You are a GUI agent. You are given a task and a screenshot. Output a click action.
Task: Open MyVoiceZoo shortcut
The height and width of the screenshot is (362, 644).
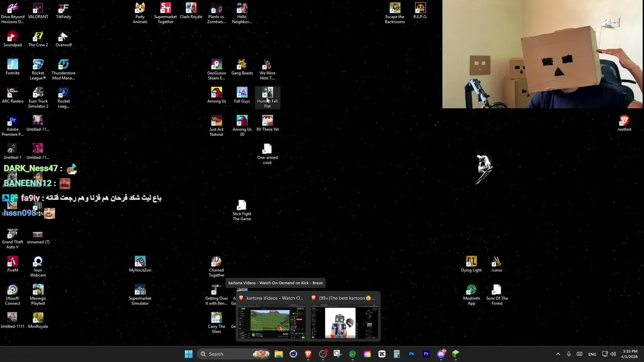pyautogui.click(x=140, y=264)
